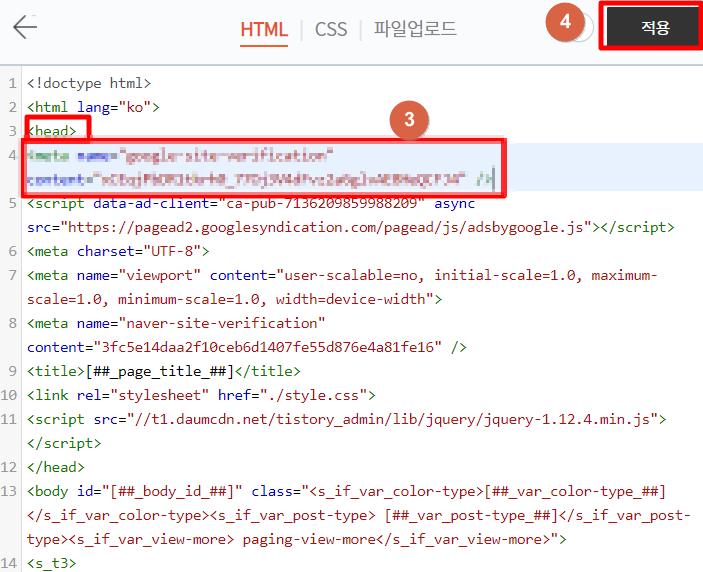
Task: Place cursor on html lang="ko" line
Action: point(93,108)
